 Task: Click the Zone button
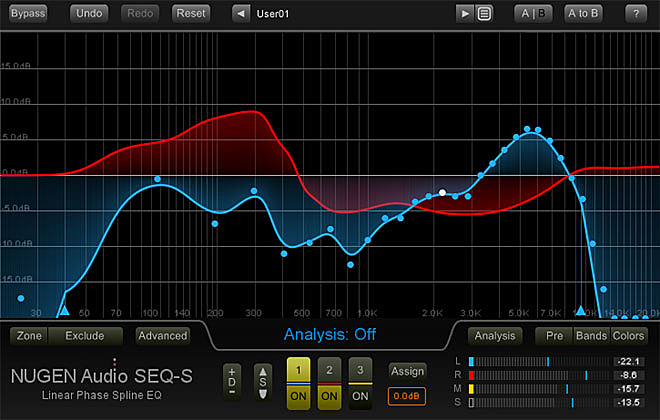(x=29, y=336)
